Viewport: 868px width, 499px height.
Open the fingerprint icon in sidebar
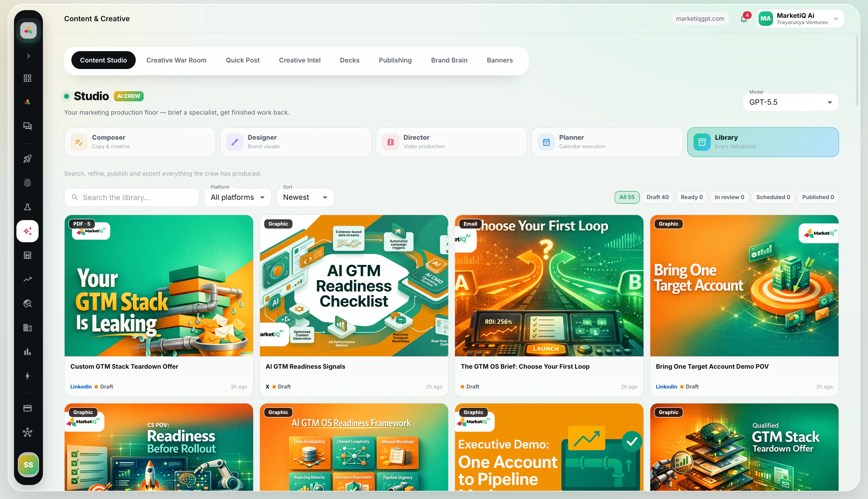[27, 183]
